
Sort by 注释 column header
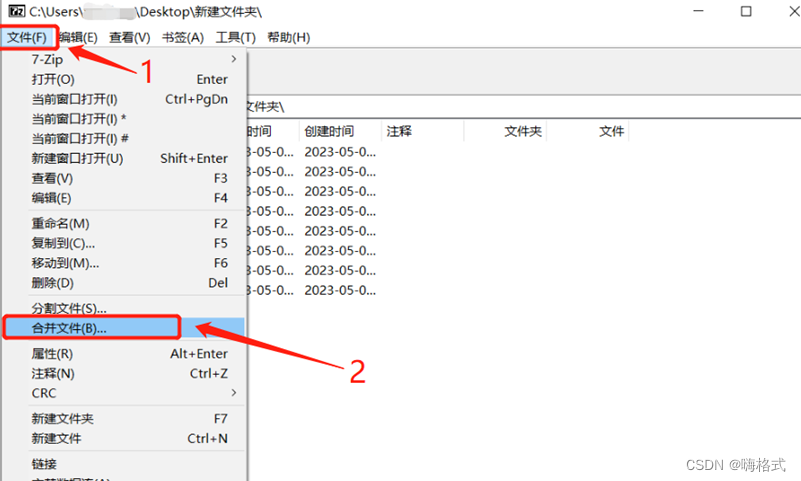[x=422, y=131]
